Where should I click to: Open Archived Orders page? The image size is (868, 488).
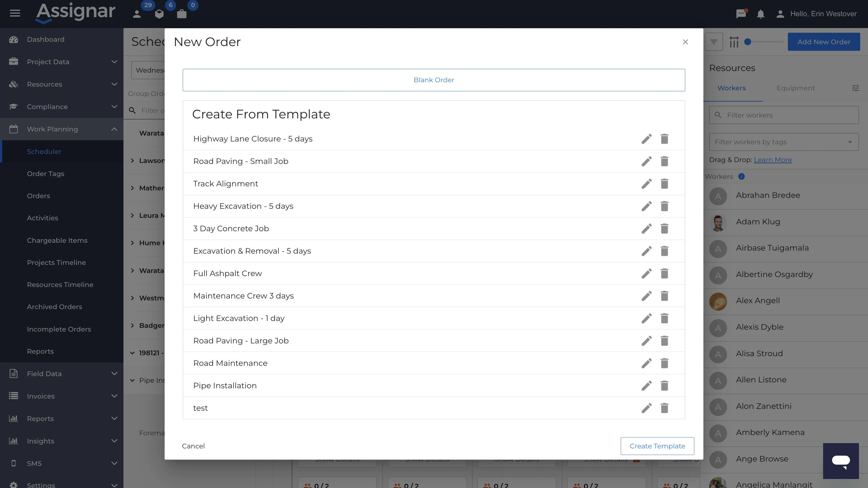(55, 307)
